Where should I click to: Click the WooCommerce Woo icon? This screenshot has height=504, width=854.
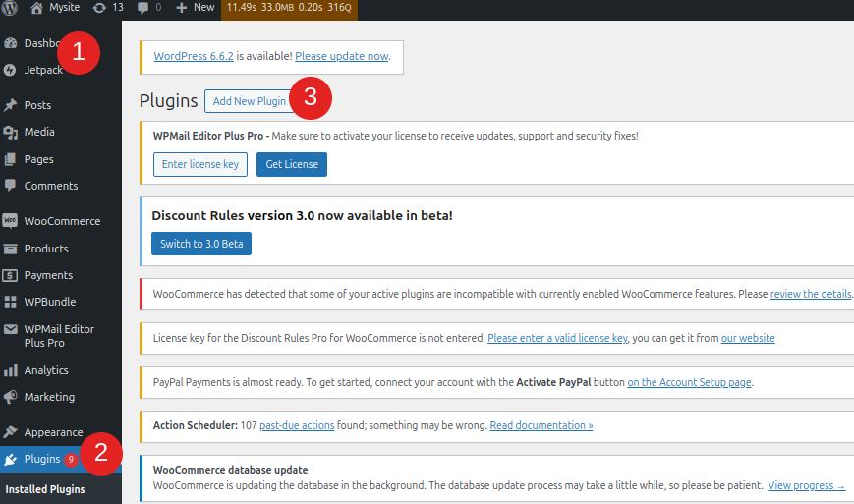pos(10,220)
